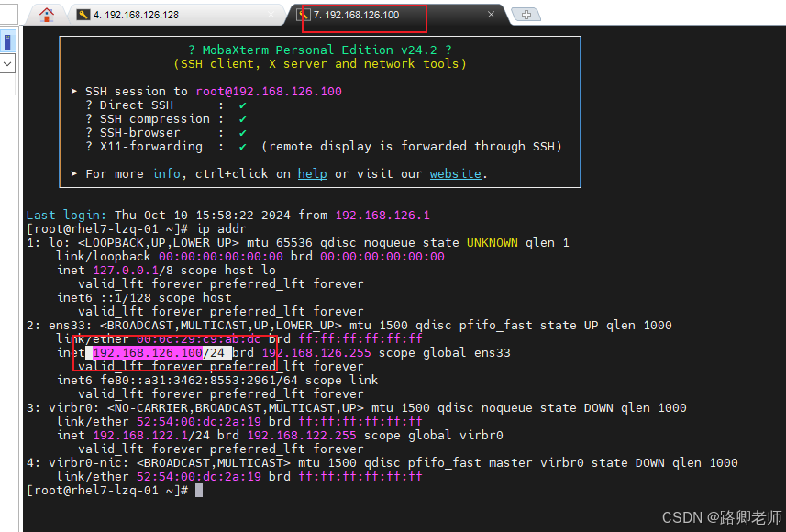Click the last login IP 192.168.126.1

click(382, 216)
